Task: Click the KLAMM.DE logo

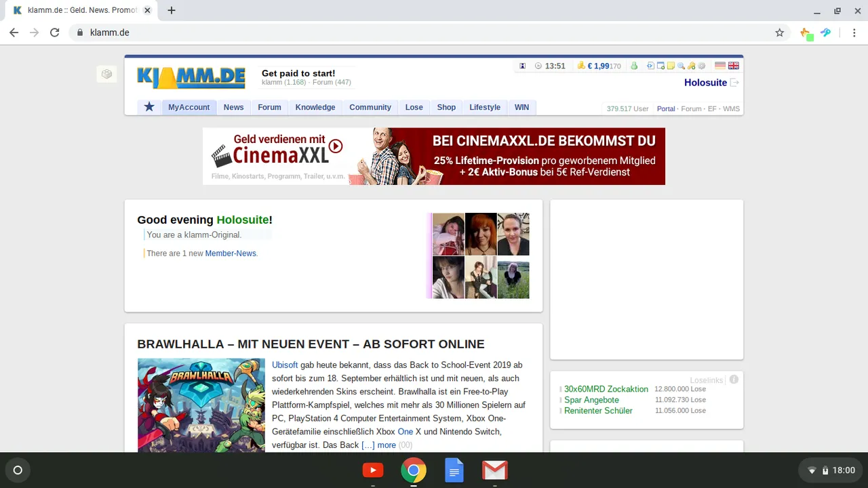Action: (191, 77)
